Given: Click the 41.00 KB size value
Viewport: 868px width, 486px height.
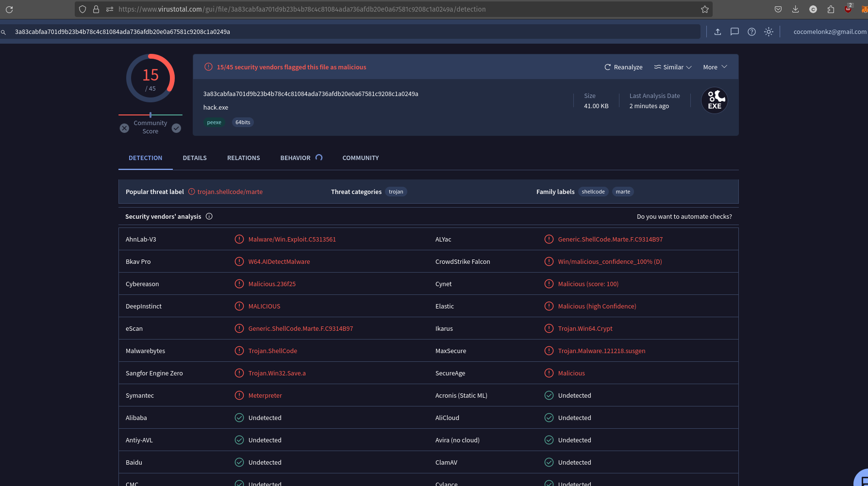Looking at the screenshot, I should pyautogui.click(x=596, y=106).
